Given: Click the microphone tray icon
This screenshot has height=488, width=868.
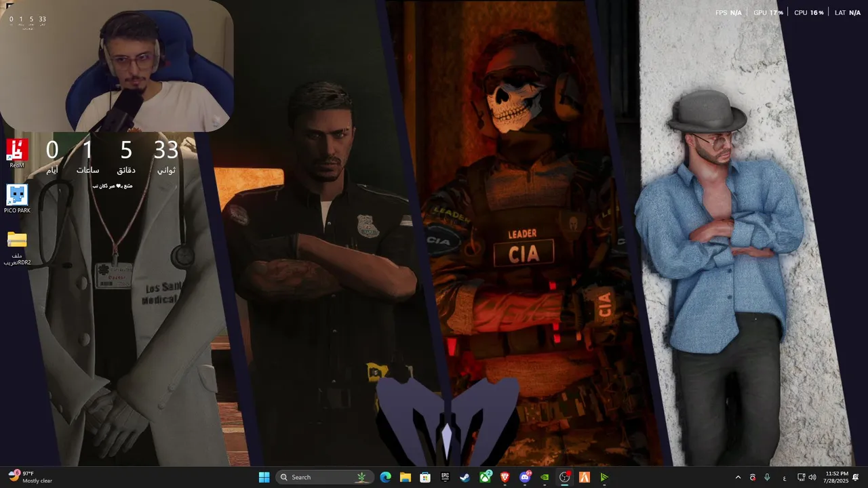Looking at the screenshot, I should pyautogui.click(x=767, y=477).
